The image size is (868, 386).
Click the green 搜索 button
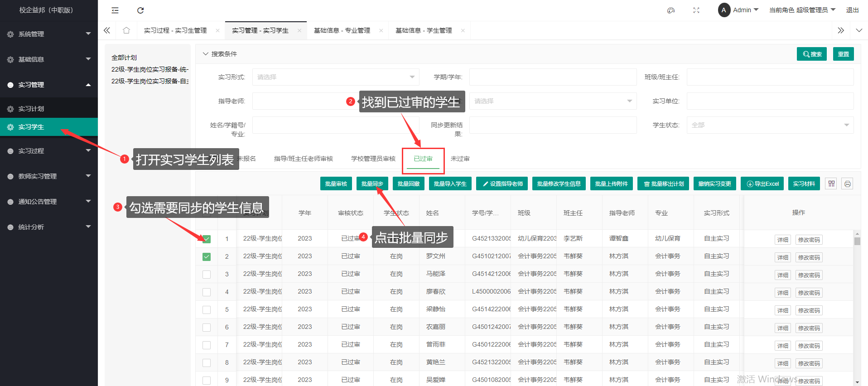[811, 54]
